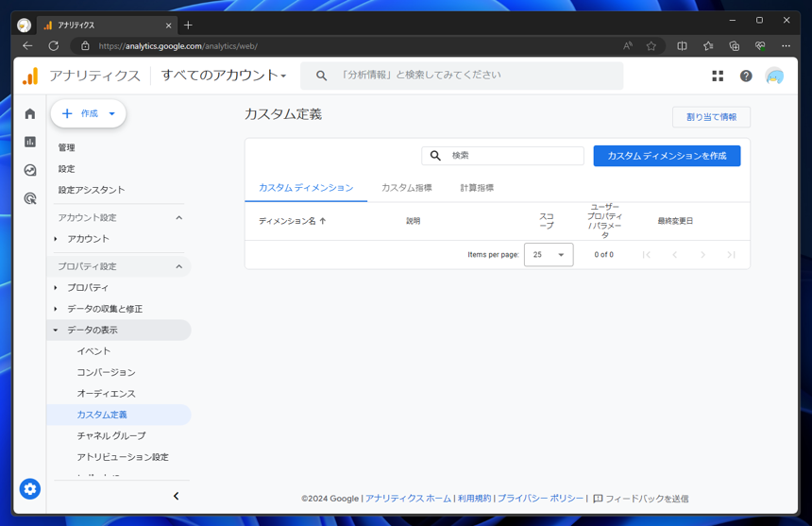Click the 最終変更日 column header
Viewport: 812px width, 526px height.
pos(675,221)
